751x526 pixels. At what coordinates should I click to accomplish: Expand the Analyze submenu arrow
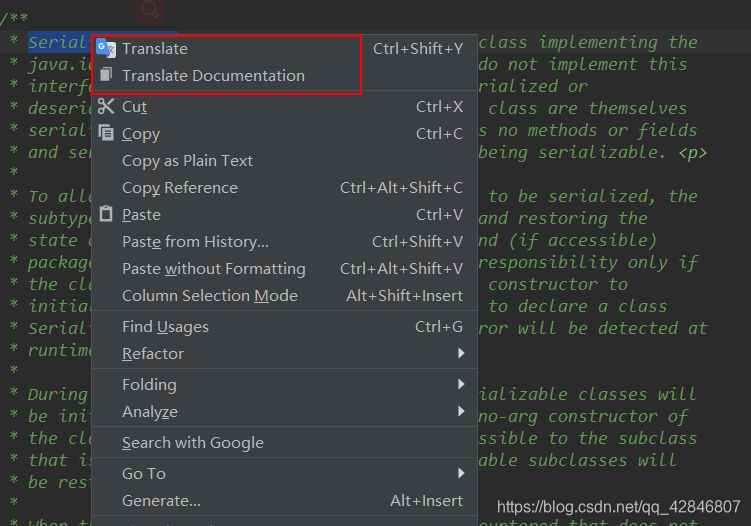[461, 412]
